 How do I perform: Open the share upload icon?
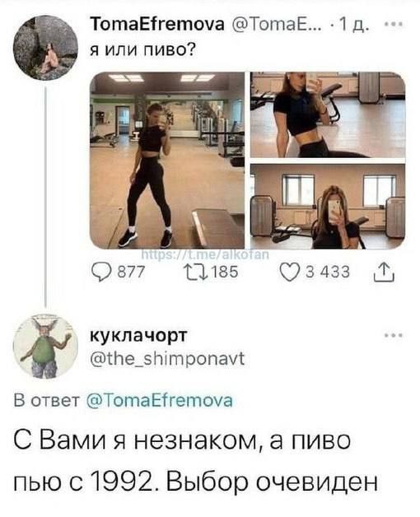coord(384,273)
